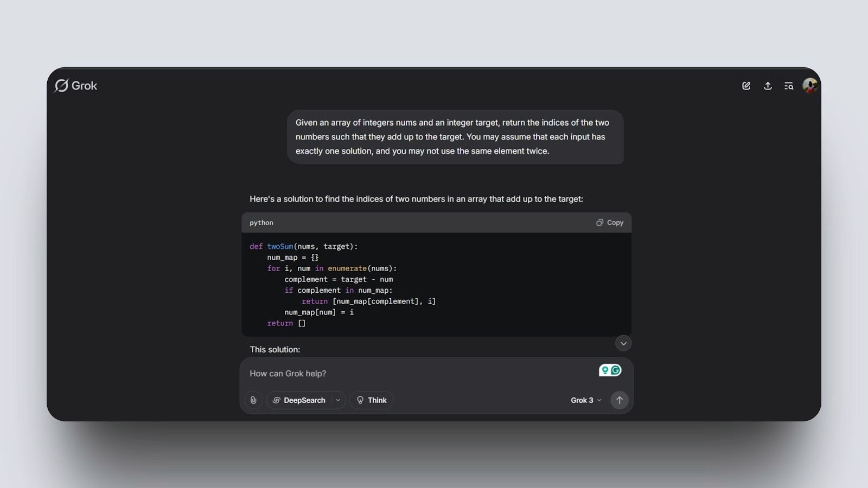Click the 'for i, num in enumerate(nums):' line
This screenshot has width=868, height=488.
coord(332,268)
